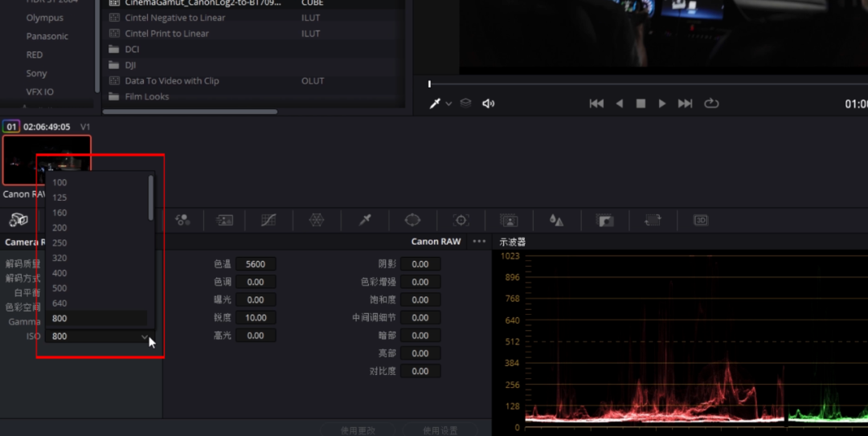Click the ISO list vertical scrollbar

[150, 198]
